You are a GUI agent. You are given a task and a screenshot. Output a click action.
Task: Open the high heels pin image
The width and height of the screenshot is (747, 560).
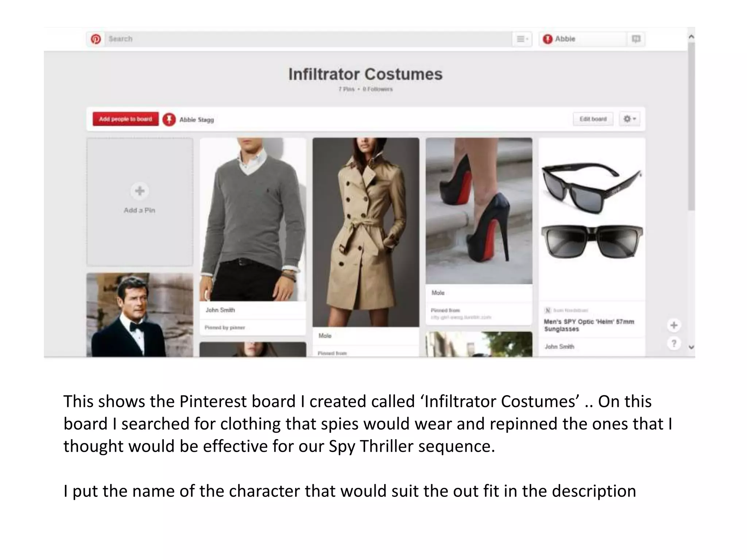click(479, 210)
